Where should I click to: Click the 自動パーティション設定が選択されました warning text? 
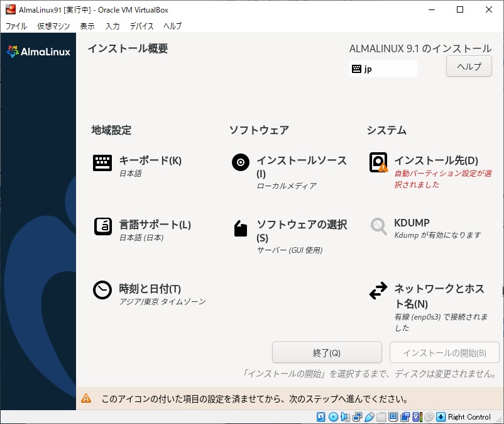(x=443, y=179)
